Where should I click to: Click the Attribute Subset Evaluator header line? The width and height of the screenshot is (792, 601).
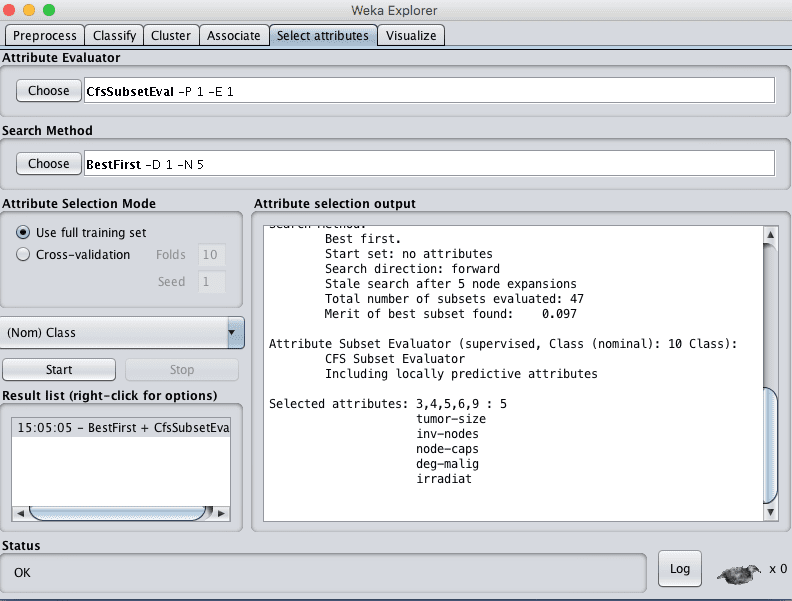(x=503, y=344)
